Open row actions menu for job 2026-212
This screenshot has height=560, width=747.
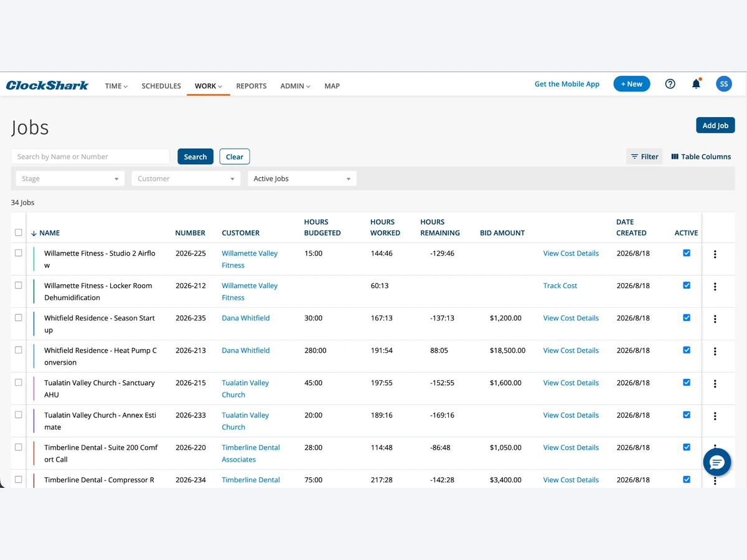[715, 286]
